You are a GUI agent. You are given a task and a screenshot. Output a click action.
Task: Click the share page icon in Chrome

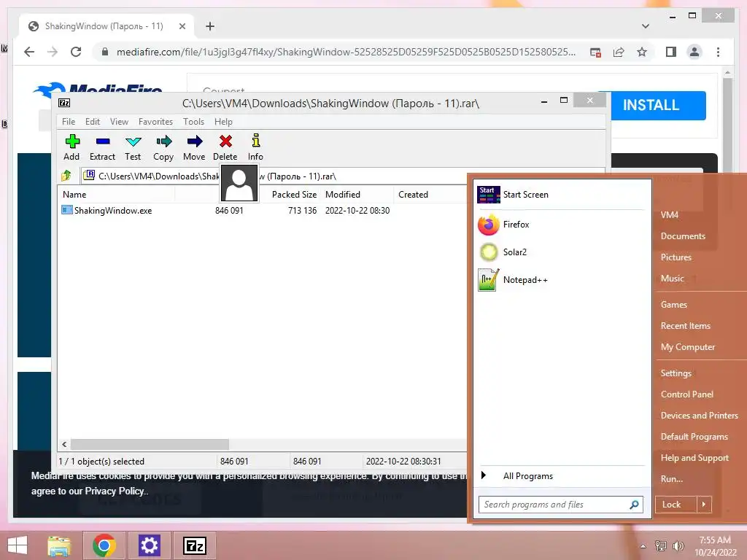coord(619,52)
